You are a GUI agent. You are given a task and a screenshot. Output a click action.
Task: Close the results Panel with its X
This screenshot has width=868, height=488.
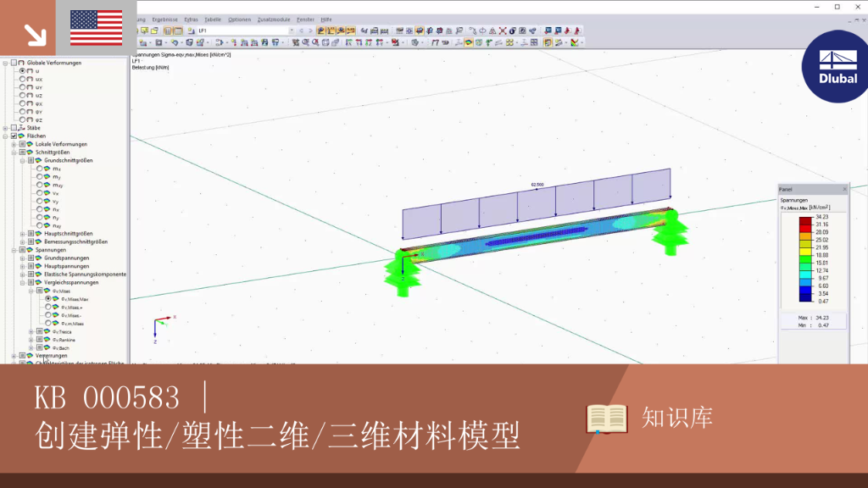pyautogui.click(x=844, y=189)
